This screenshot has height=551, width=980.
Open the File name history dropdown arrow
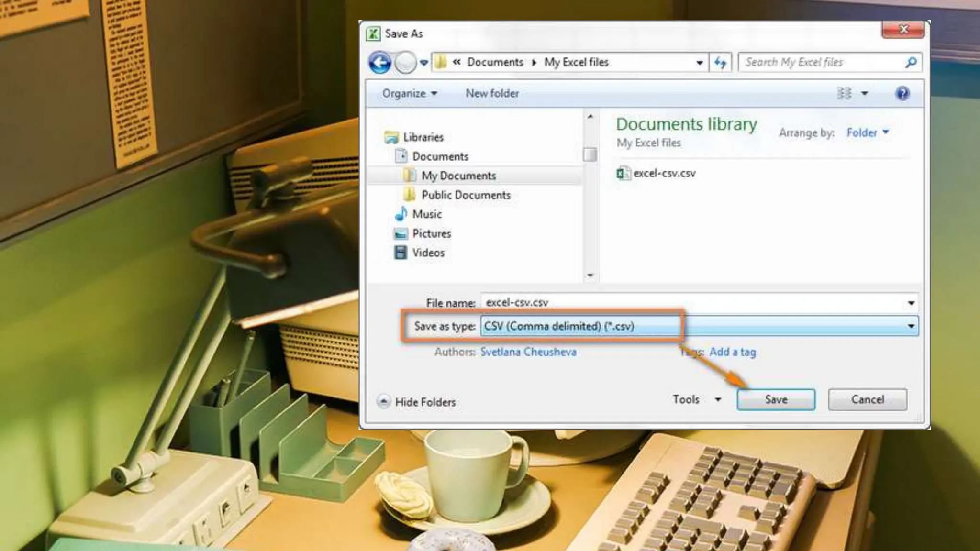point(911,303)
